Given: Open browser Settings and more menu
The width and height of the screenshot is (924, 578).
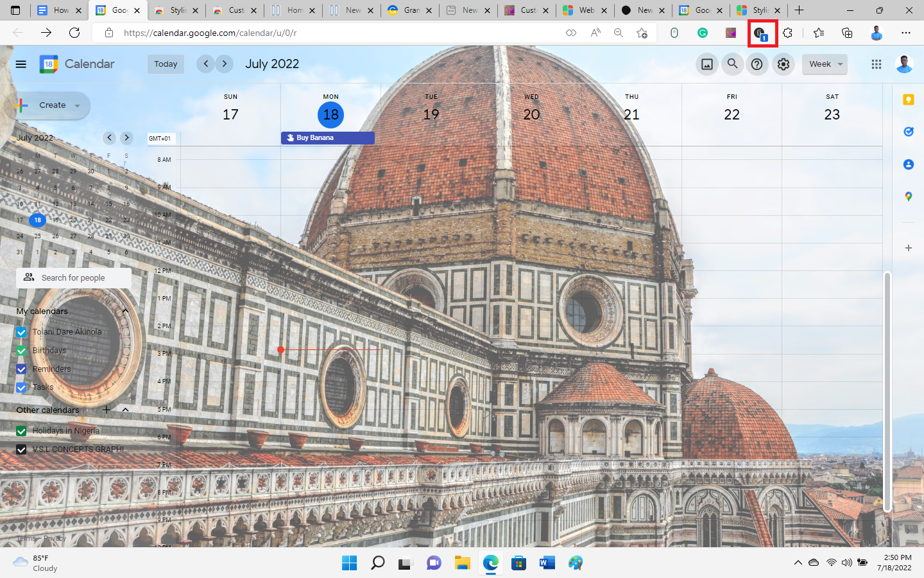Looking at the screenshot, I should coord(905,33).
